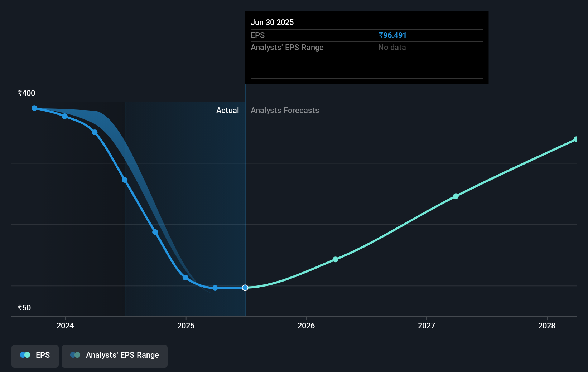Select the lowest EPS data point in early 2025

[215, 288]
